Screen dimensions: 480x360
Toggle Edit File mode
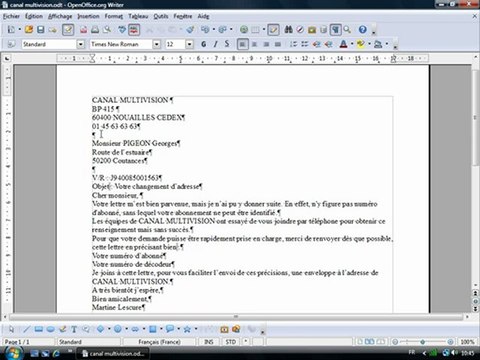click(68, 30)
